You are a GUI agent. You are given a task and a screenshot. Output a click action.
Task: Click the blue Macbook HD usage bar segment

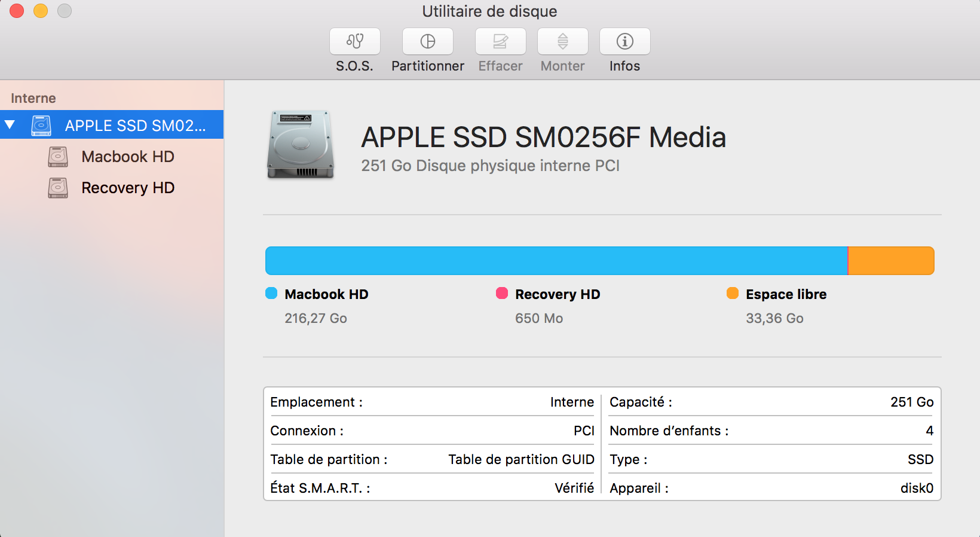tap(556, 261)
